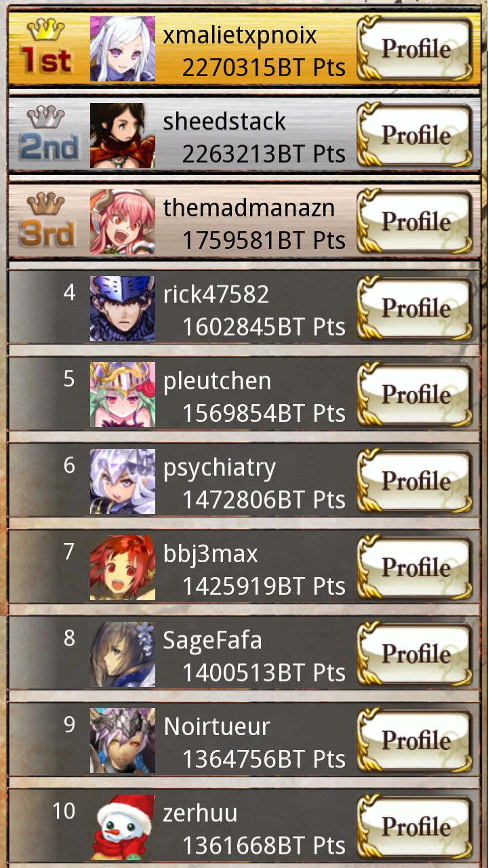Select zerhuu's snowman Santa hat avatar
This screenshot has height=868, width=488.
pyautogui.click(x=123, y=827)
